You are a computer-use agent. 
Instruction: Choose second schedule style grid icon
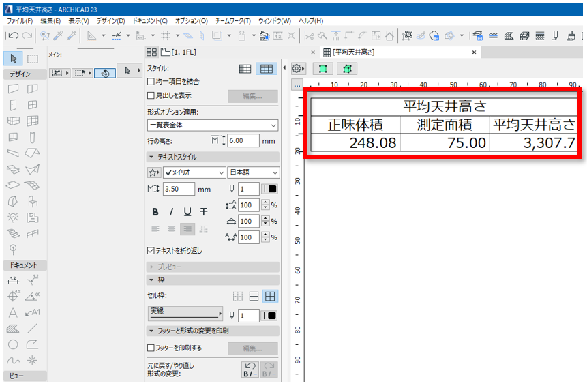(266, 69)
